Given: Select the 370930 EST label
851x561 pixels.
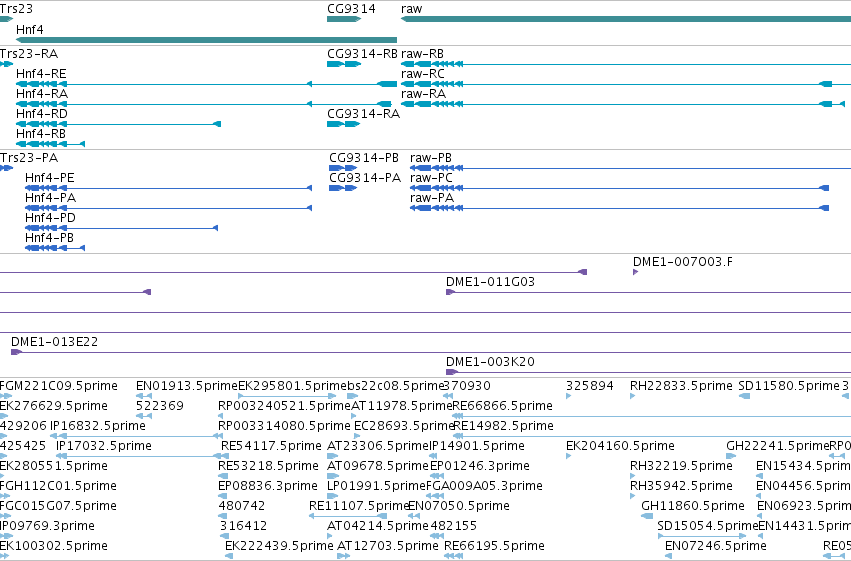Looking at the screenshot, I should [467, 386].
